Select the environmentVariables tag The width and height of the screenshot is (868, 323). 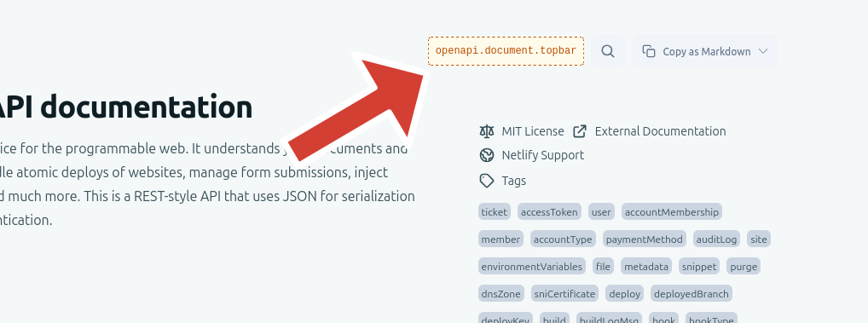point(532,266)
